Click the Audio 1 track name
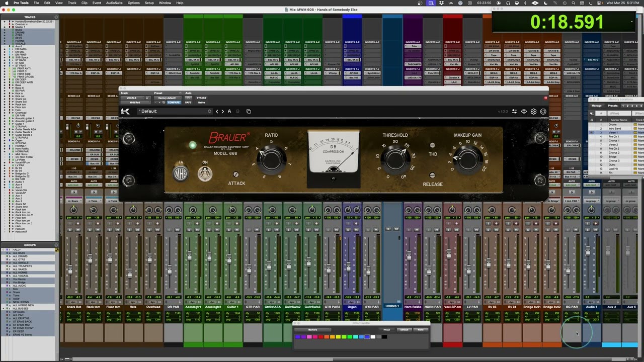The image size is (644, 362). click(592, 307)
